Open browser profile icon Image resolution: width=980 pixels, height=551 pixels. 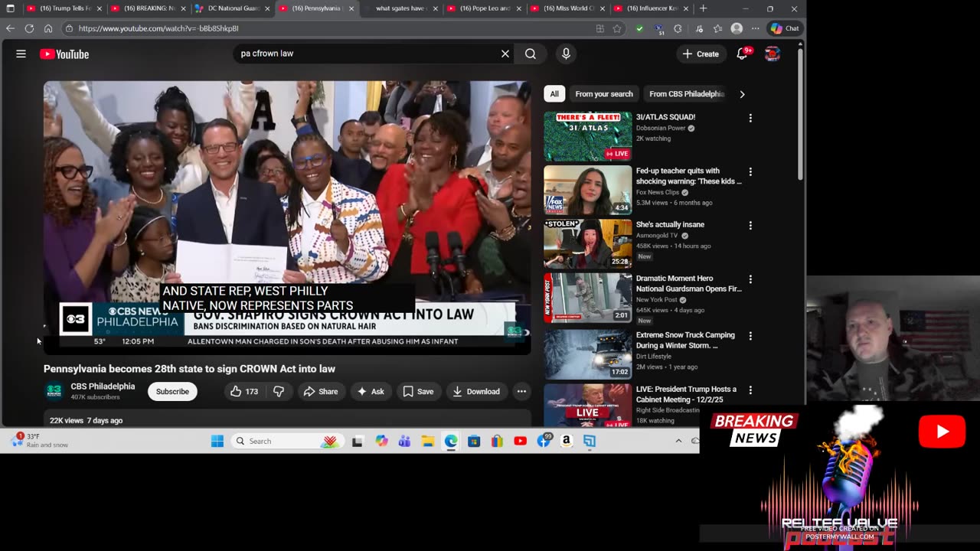click(737, 28)
